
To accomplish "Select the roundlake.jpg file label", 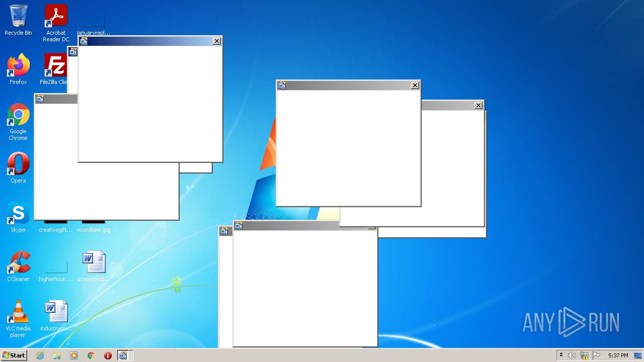I will (x=94, y=230).
